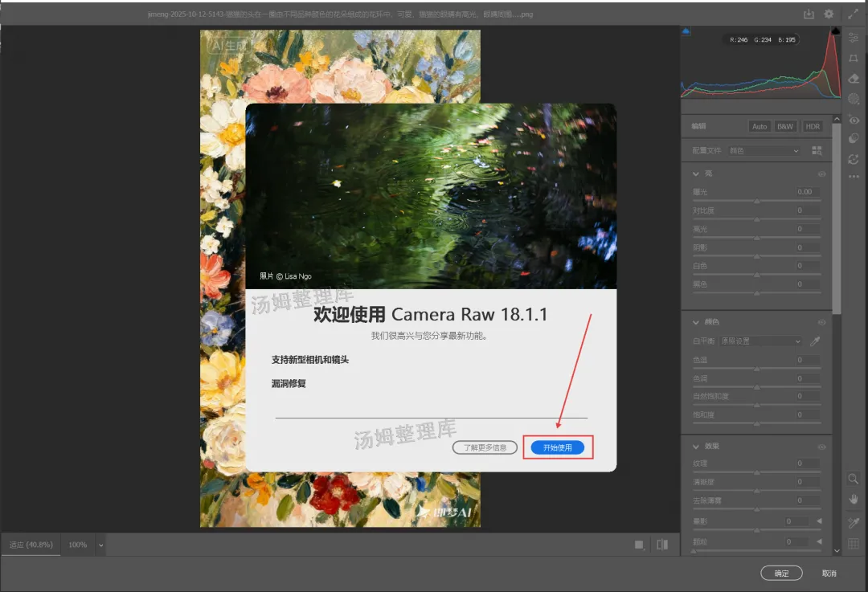Expand the 颗粒 options triangle

(819, 541)
